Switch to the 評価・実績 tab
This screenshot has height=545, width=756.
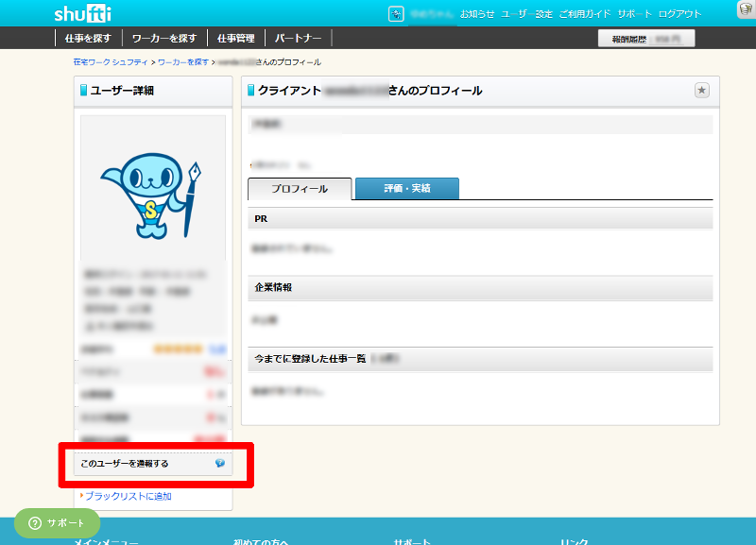[x=407, y=188]
